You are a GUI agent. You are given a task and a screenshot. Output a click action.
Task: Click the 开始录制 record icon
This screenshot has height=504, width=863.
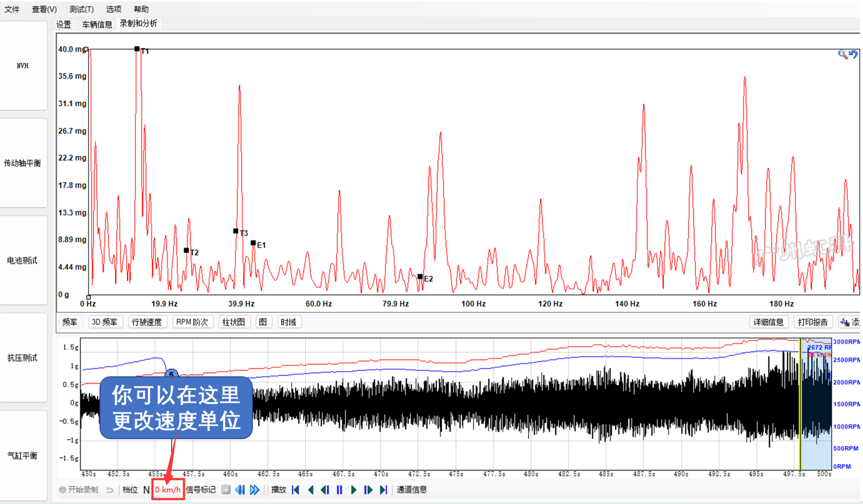pyautogui.click(x=62, y=490)
